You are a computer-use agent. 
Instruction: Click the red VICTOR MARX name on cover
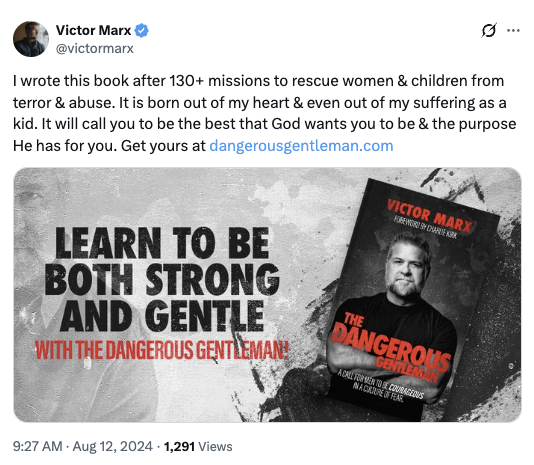430,214
